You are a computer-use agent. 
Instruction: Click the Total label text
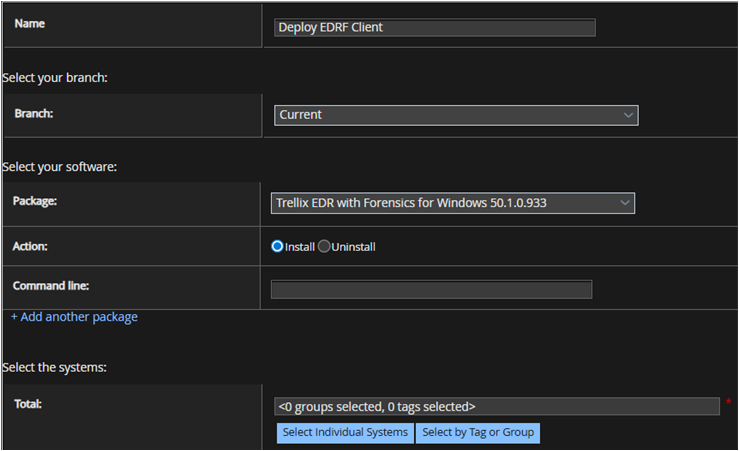(x=28, y=404)
